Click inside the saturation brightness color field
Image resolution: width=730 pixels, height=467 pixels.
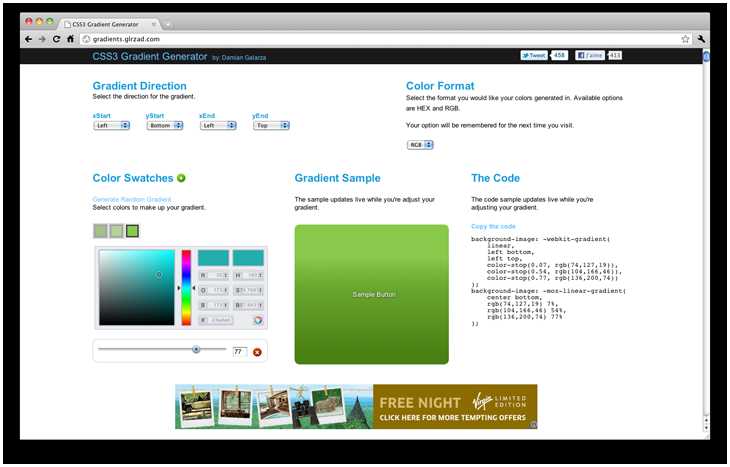click(x=137, y=287)
